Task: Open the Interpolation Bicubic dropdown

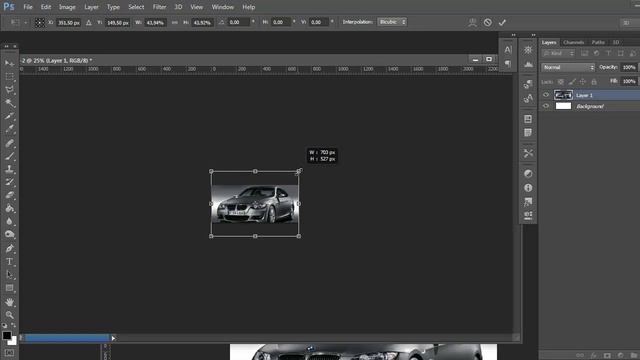Action: pyautogui.click(x=392, y=22)
